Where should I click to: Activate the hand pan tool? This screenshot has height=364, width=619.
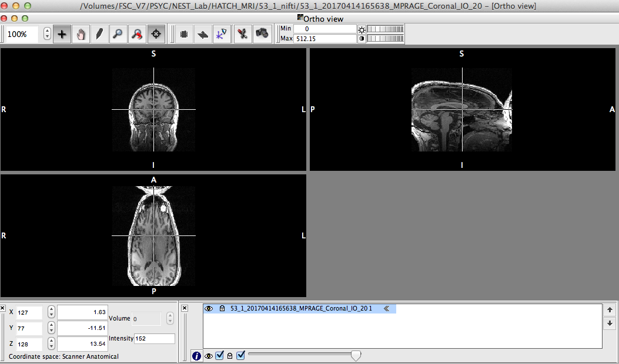81,34
